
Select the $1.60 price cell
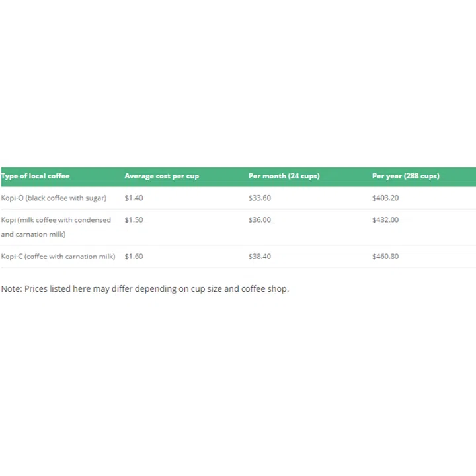(134, 257)
